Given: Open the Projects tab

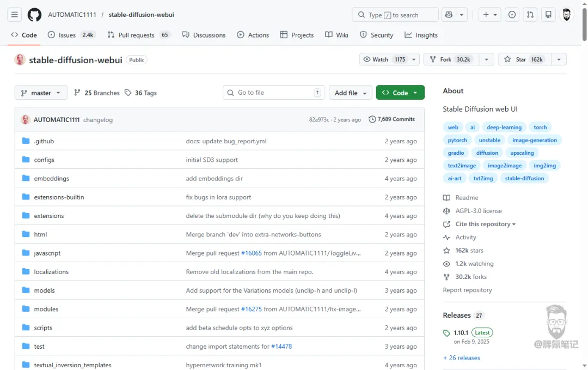Looking at the screenshot, I should click(297, 35).
